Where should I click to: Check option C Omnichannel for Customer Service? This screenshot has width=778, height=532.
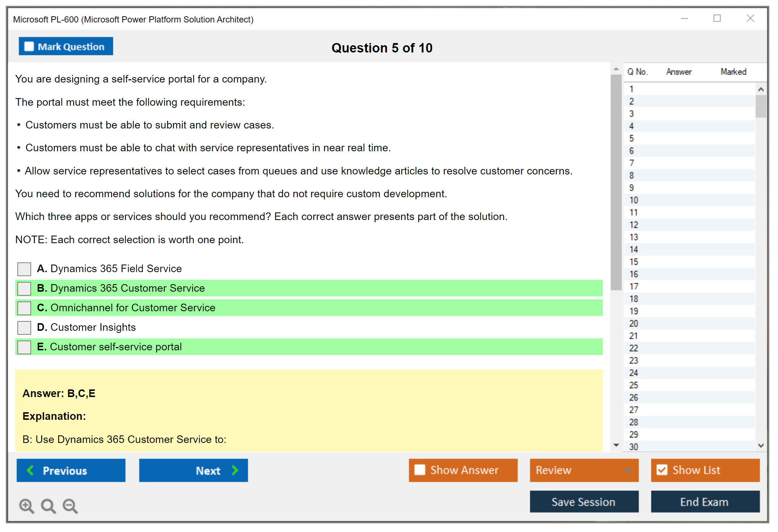(24, 308)
